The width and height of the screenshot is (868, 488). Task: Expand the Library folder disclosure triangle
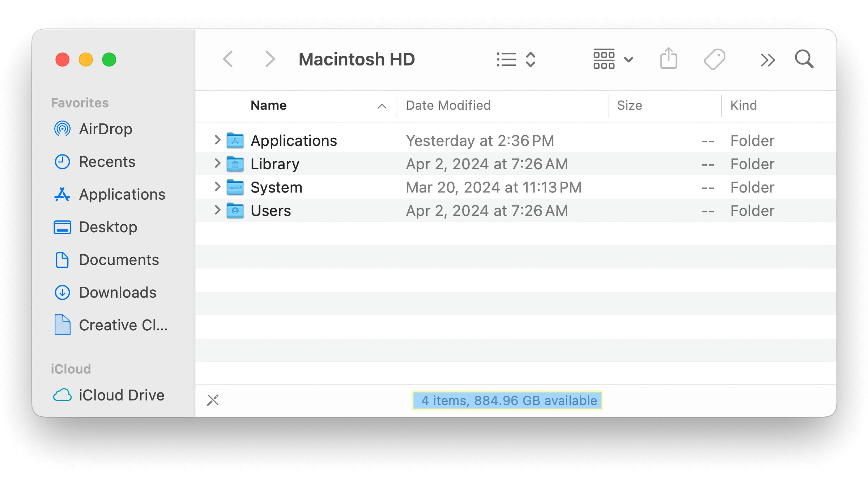point(217,164)
